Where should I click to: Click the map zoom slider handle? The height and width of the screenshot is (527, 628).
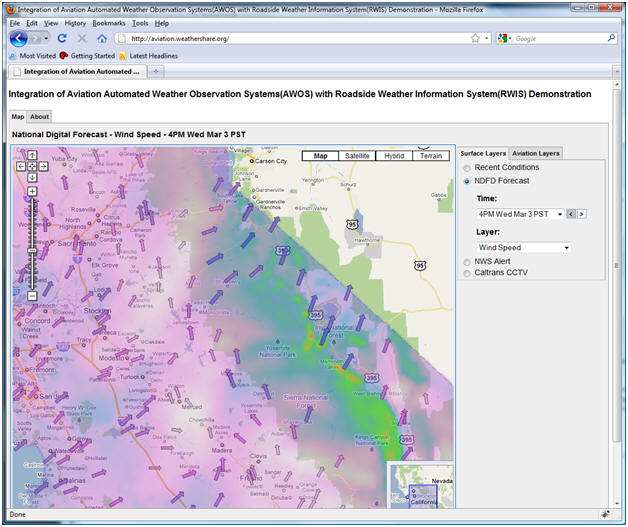(x=32, y=251)
